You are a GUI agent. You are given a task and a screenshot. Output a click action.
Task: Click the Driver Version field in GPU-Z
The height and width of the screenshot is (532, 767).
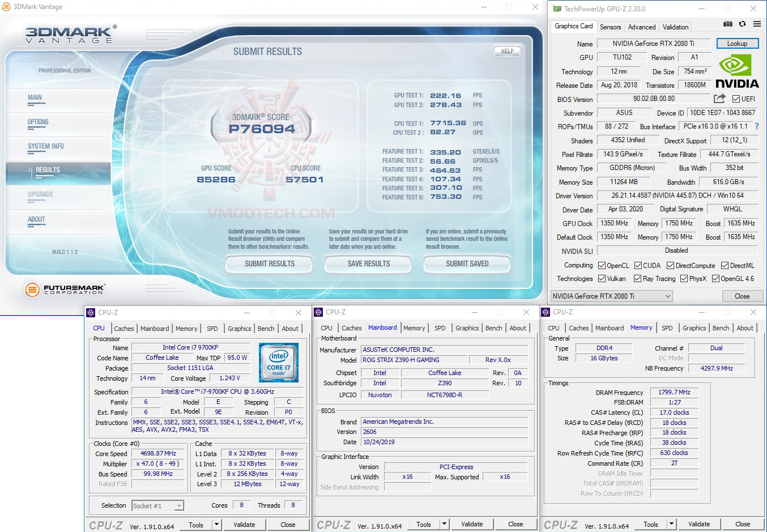click(x=677, y=195)
